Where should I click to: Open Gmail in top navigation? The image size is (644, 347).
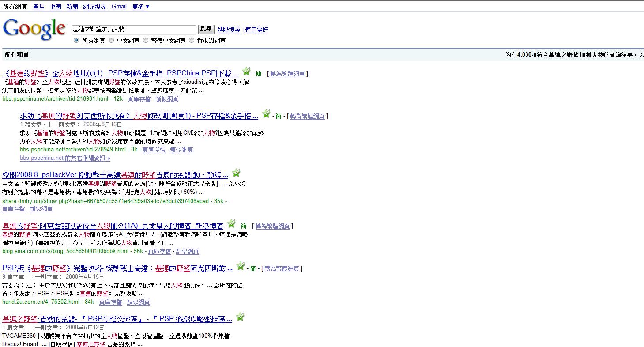[119, 7]
